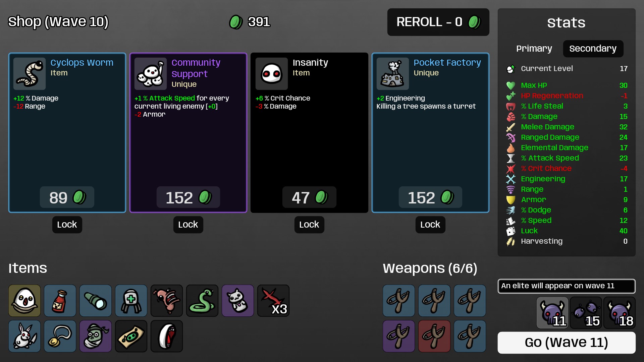Lock the Pocket Factory shop item

click(430, 225)
